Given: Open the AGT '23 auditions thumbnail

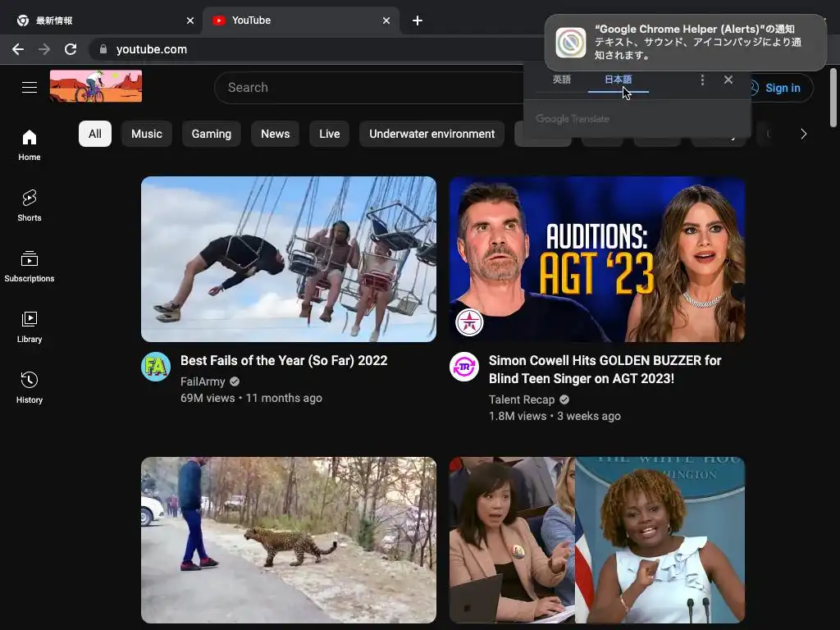Looking at the screenshot, I should tap(597, 259).
